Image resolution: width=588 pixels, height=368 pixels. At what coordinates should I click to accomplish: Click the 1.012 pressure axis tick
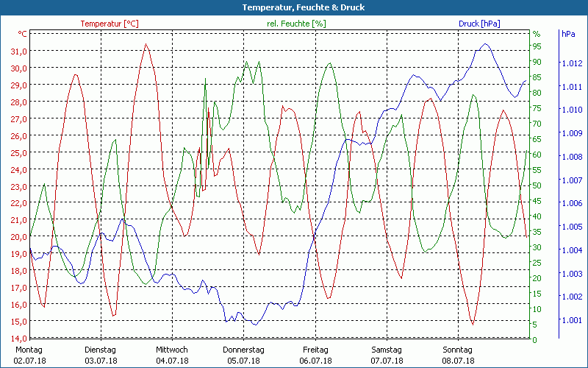point(570,63)
